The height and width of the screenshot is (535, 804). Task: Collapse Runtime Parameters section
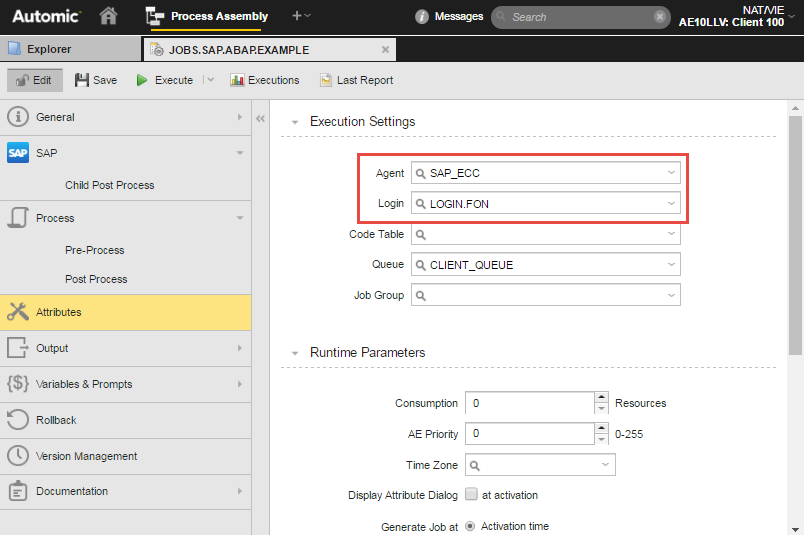coord(295,353)
